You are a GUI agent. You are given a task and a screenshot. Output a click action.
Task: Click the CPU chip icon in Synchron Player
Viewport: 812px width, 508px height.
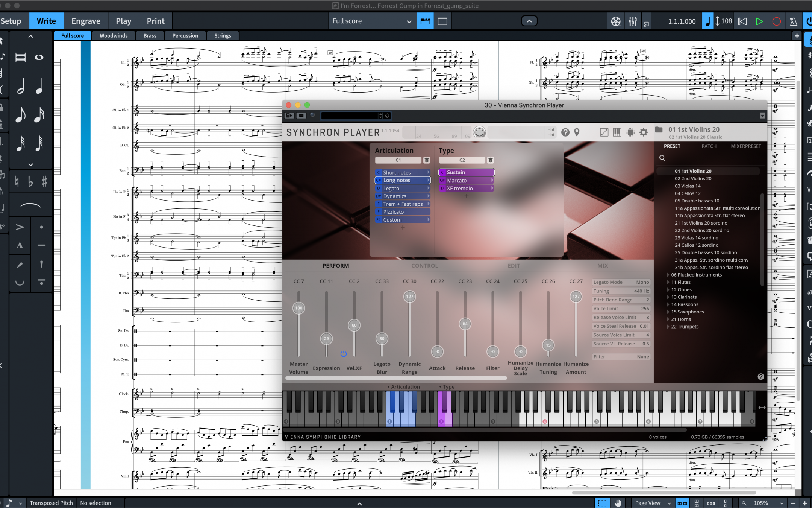click(630, 132)
